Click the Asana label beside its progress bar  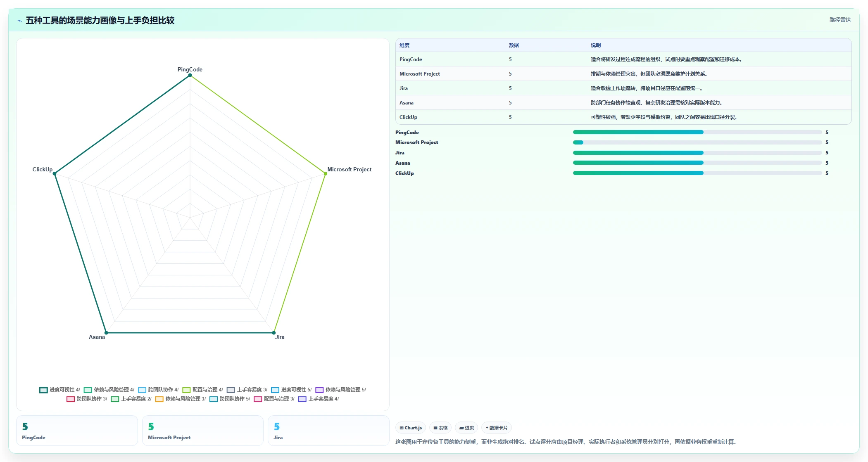click(x=403, y=163)
